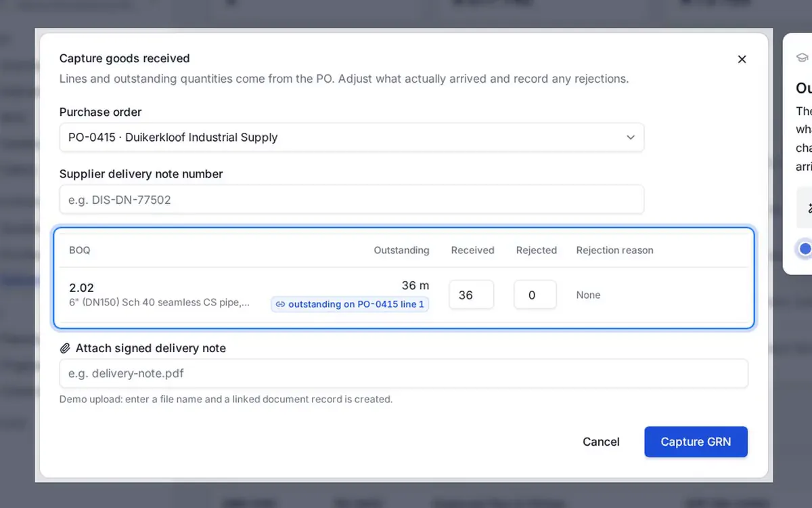Screen dimensions: 812x508
Task: Click the 36 m outstanding quantity
Action: [415, 286]
